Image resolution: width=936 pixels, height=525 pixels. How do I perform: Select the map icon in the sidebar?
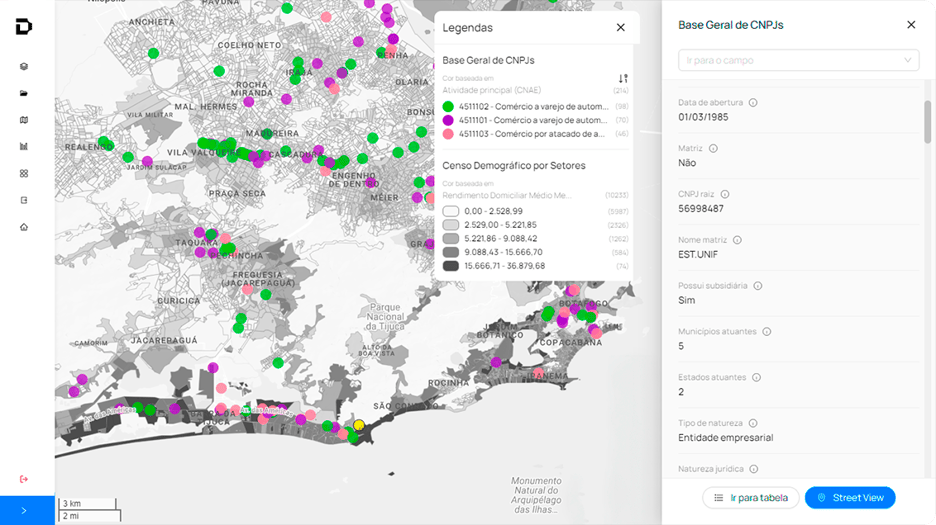pyautogui.click(x=24, y=120)
